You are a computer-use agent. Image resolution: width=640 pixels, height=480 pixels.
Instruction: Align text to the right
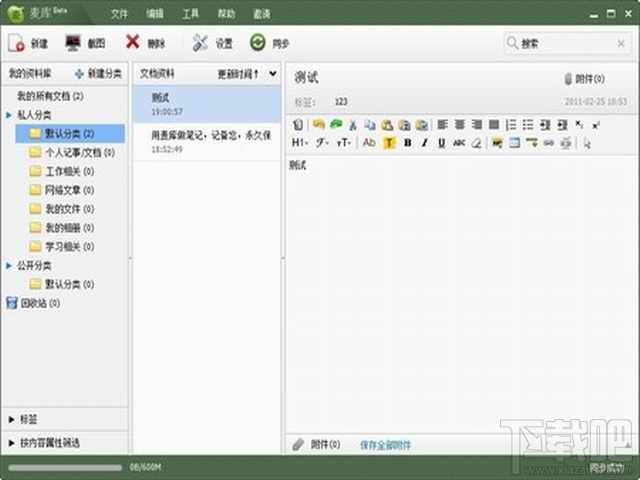[477, 124]
